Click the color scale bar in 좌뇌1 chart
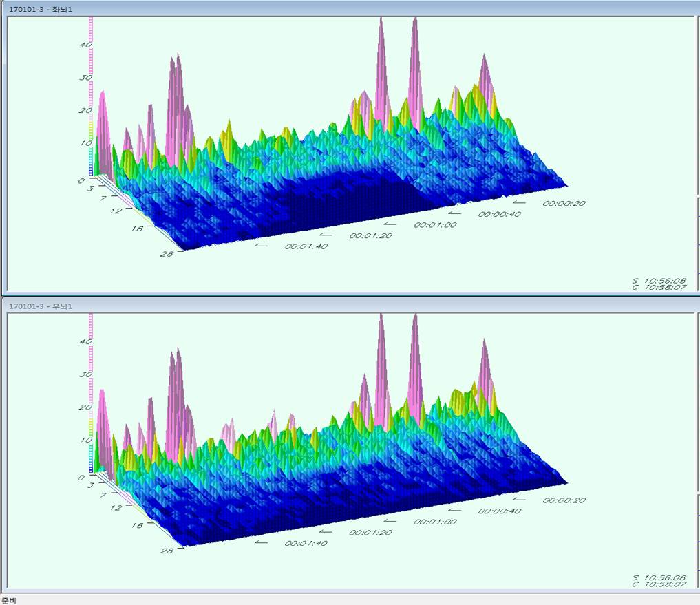Screen dimensions: 700x605 [x=91, y=96]
